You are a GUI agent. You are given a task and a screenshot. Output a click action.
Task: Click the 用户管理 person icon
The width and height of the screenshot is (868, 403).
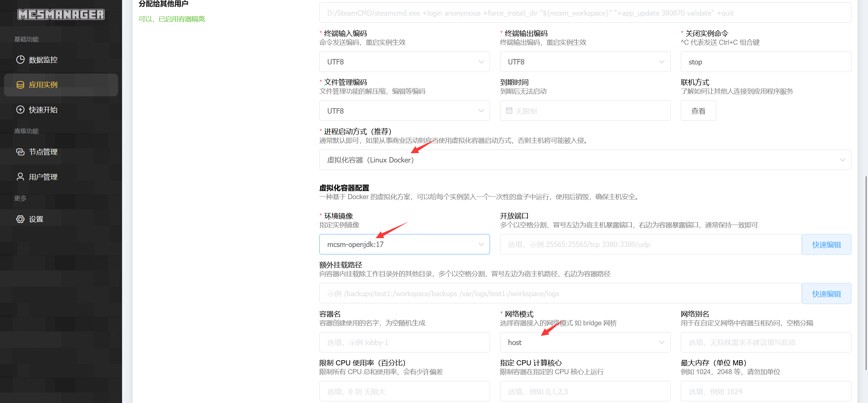coord(20,177)
